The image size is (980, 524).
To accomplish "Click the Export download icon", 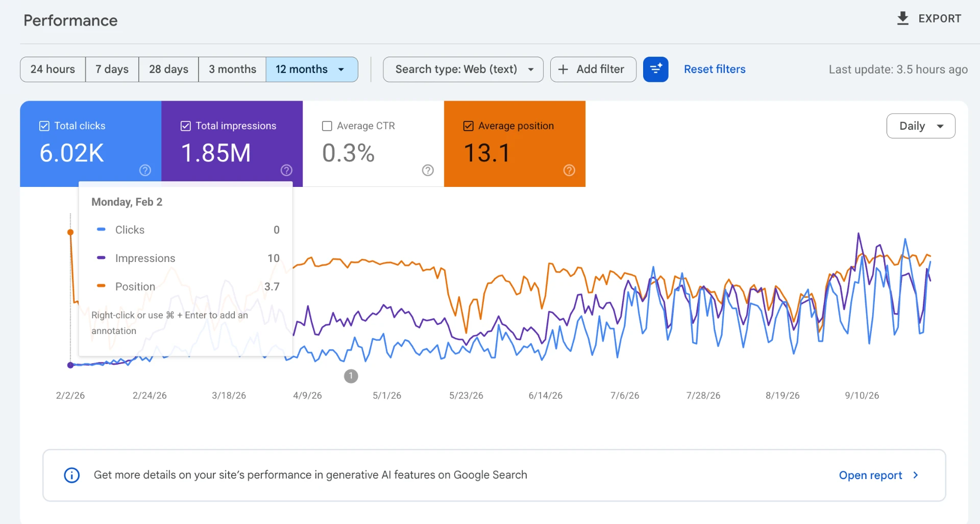I will click(902, 18).
